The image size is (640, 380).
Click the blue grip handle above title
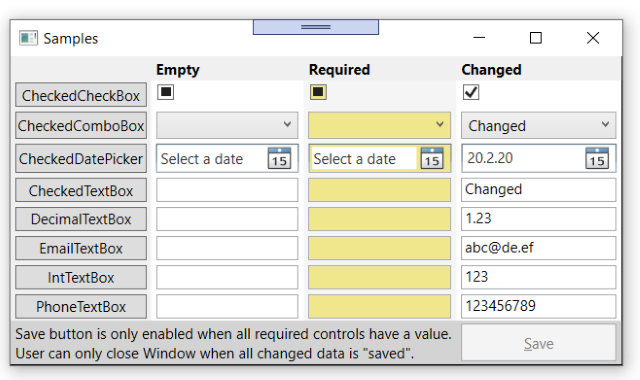coord(316,27)
